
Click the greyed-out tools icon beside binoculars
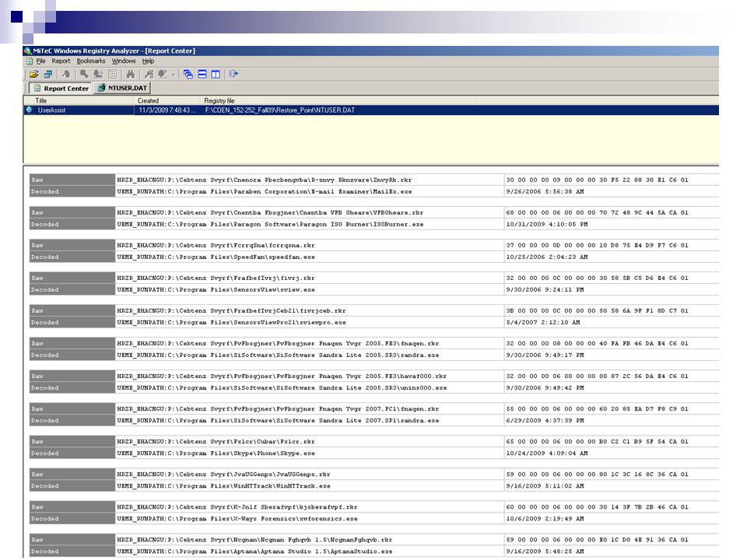click(149, 75)
